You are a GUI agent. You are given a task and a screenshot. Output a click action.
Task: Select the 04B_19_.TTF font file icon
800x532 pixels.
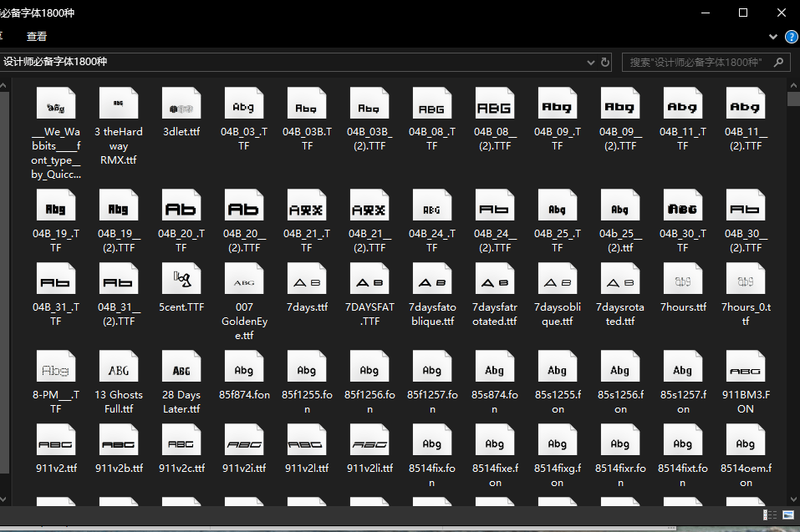[56, 205]
